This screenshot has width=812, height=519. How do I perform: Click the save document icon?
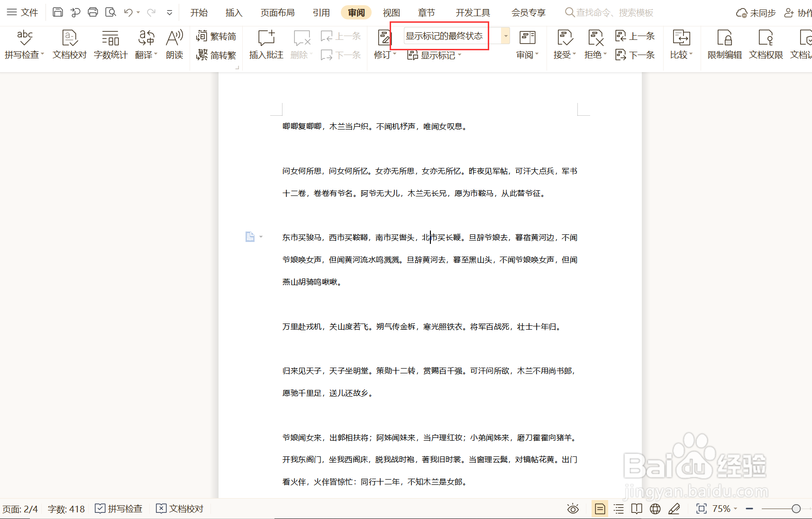(x=57, y=12)
